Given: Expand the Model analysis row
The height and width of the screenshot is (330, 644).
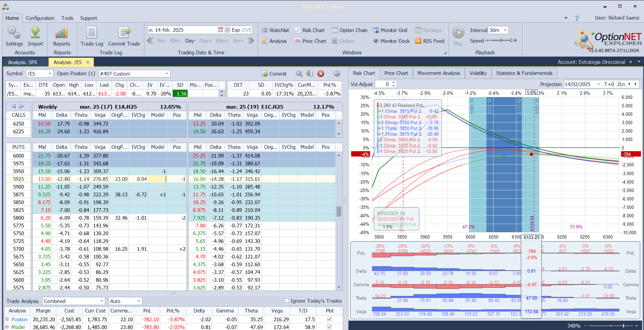Looking at the screenshot, I should click(x=7, y=327).
